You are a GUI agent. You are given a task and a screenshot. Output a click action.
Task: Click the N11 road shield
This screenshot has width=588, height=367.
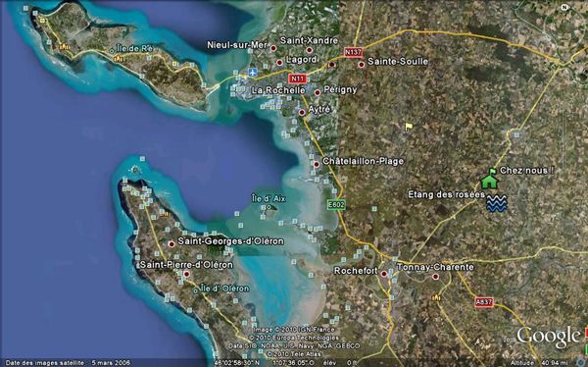click(x=297, y=79)
